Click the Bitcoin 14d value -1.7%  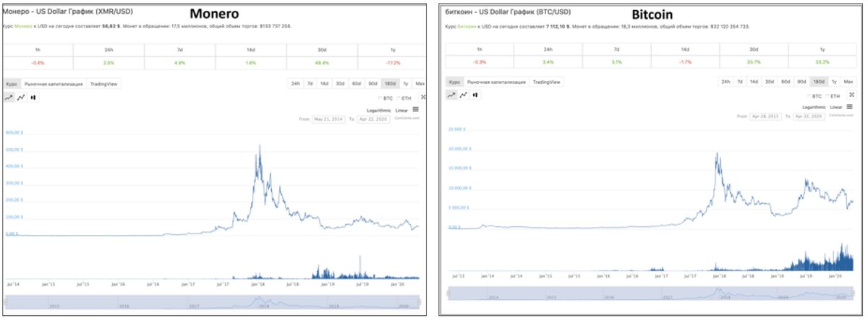(x=686, y=64)
